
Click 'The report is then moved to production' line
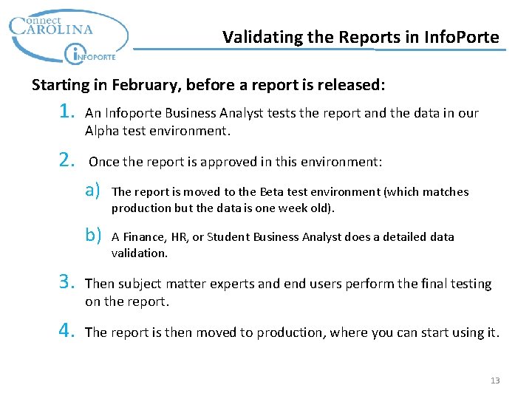[x=292, y=332]
